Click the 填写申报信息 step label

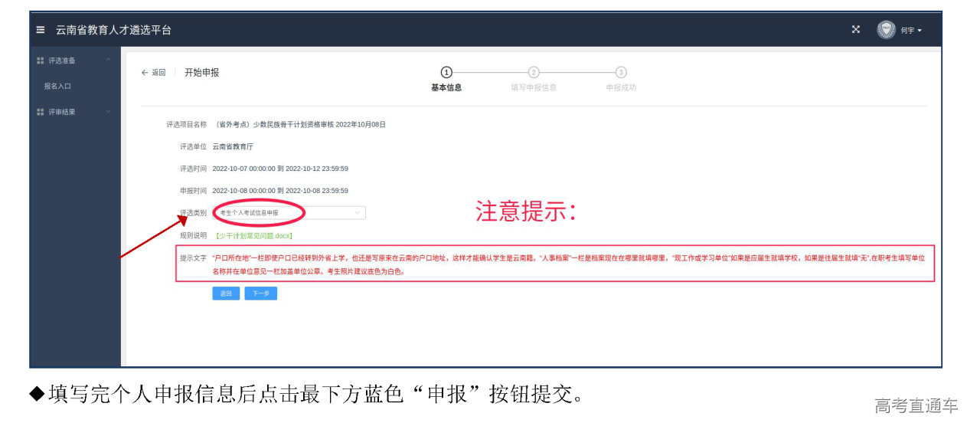534,87
